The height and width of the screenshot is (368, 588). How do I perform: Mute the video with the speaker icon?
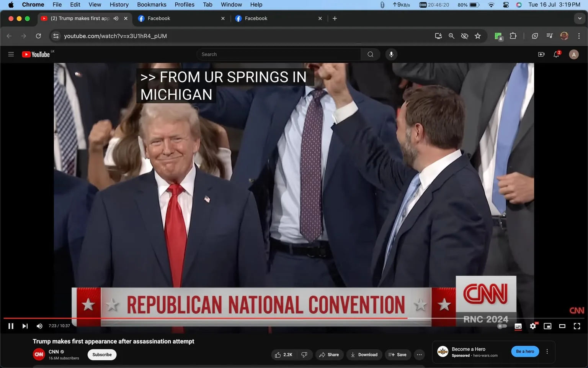tap(39, 326)
